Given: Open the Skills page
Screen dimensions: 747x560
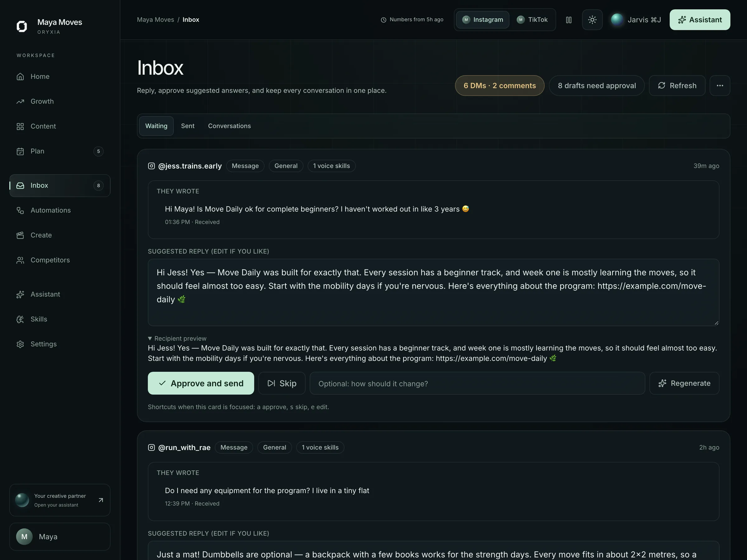Looking at the screenshot, I should click(x=60, y=319).
